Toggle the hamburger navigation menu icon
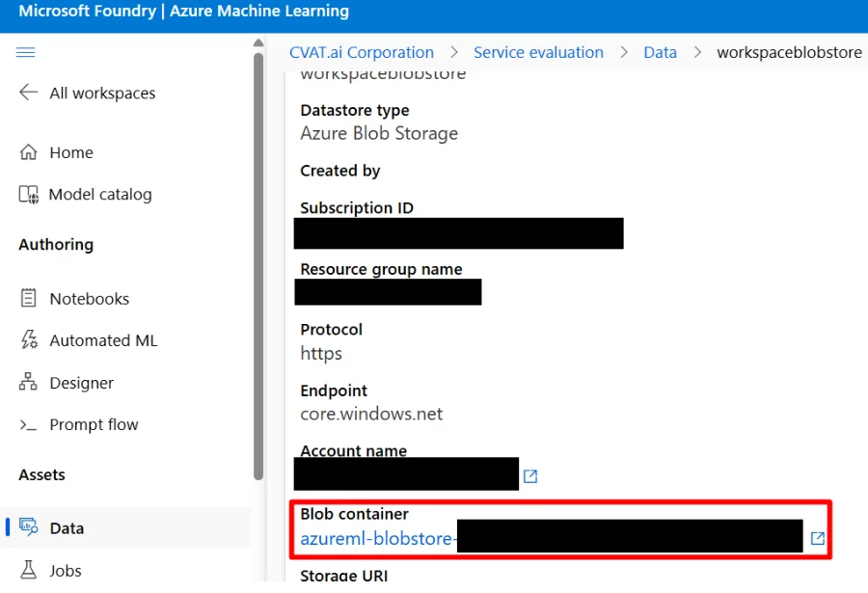This screenshot has height=593, width=868. coord(25,52)
